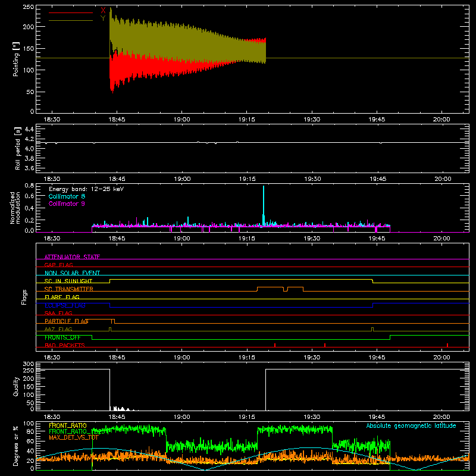Screen dimensions: 476x476
Task: Select the BAD_PACKETS flag label
Action: (x=65, y=346)
